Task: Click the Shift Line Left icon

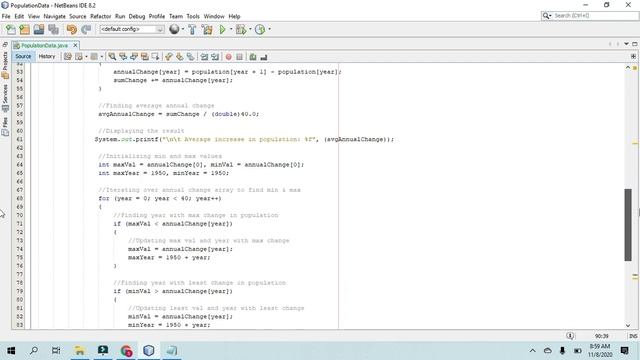Action: click(204, 57)
